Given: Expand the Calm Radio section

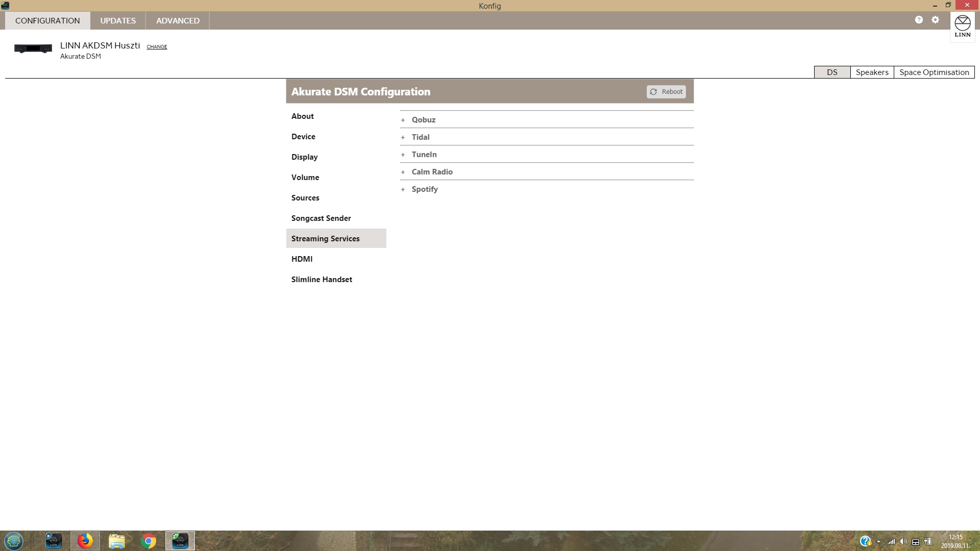Looking at the screenshot, I should pyautogui.click(x=432, y=172).
